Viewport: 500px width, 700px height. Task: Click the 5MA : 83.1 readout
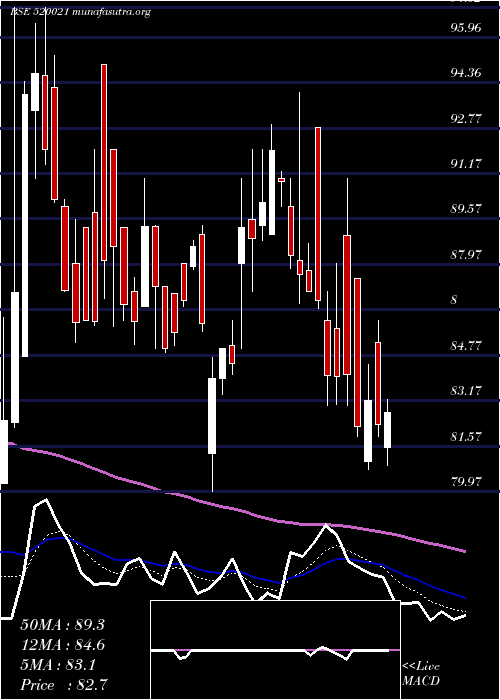(x=58, y=665)
